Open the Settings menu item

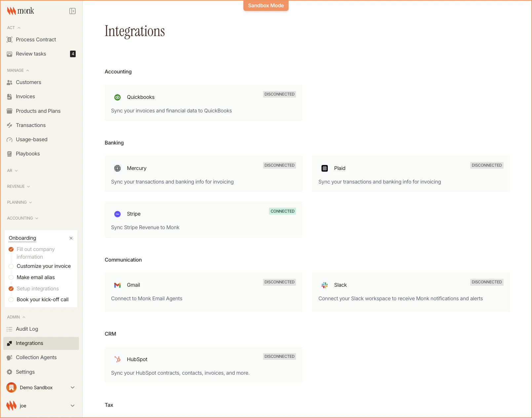point(25,372)
